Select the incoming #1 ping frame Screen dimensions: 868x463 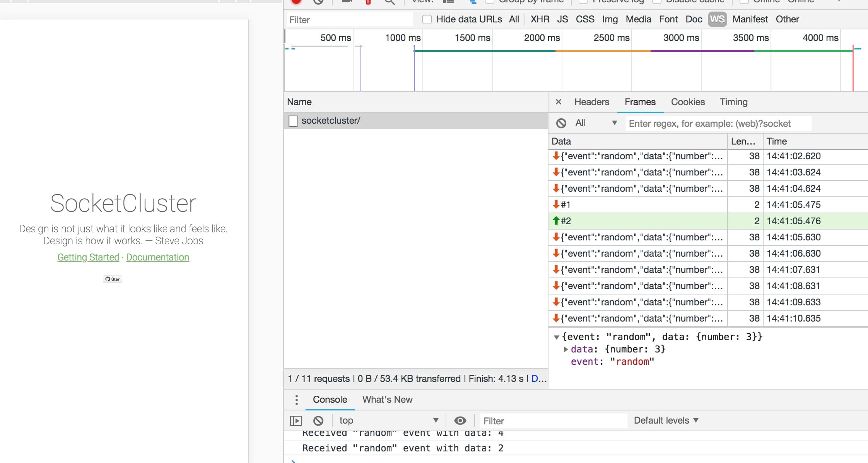708,205
